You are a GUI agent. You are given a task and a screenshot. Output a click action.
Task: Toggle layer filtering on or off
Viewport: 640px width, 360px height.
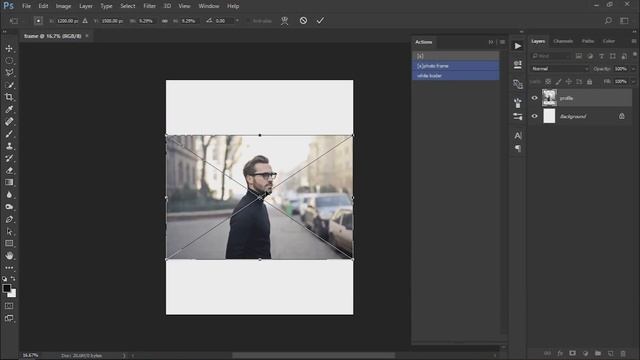pos(635,54)
